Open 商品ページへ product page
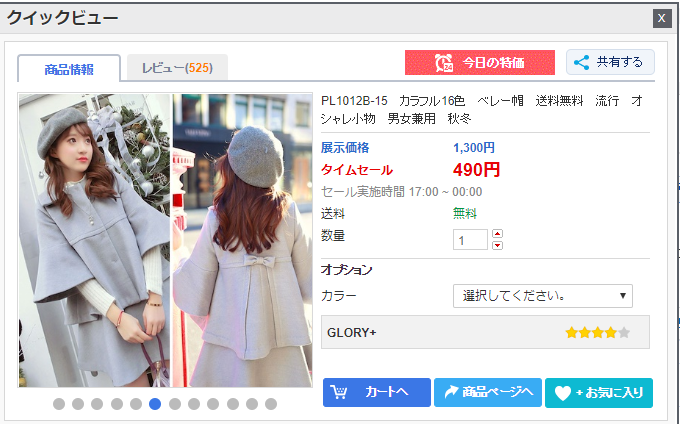 point(488,392)
